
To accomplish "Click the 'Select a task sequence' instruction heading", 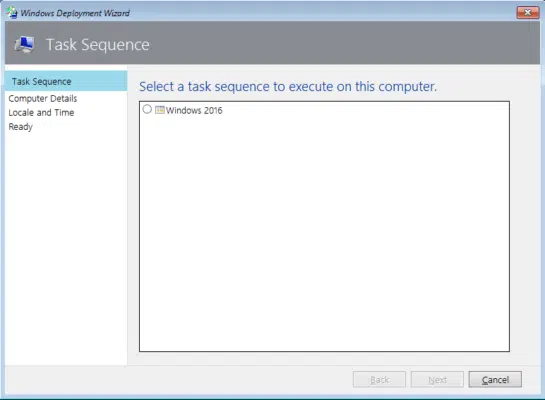I will point(288,86).
